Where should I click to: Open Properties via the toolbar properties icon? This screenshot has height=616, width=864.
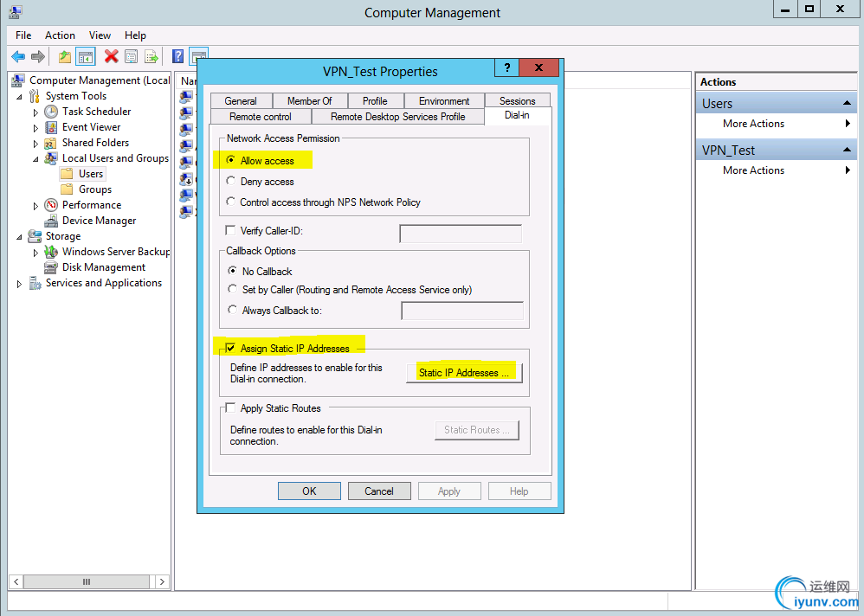click(131, 56)
